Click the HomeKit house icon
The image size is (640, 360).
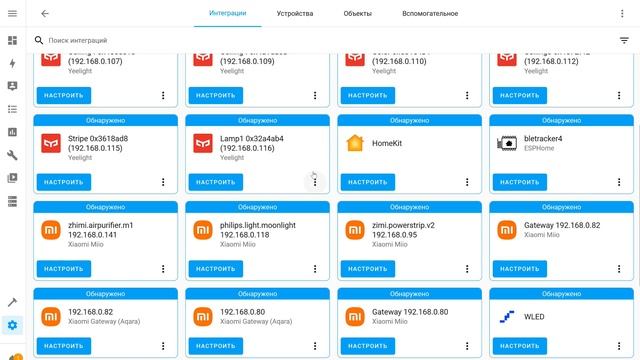355,143
